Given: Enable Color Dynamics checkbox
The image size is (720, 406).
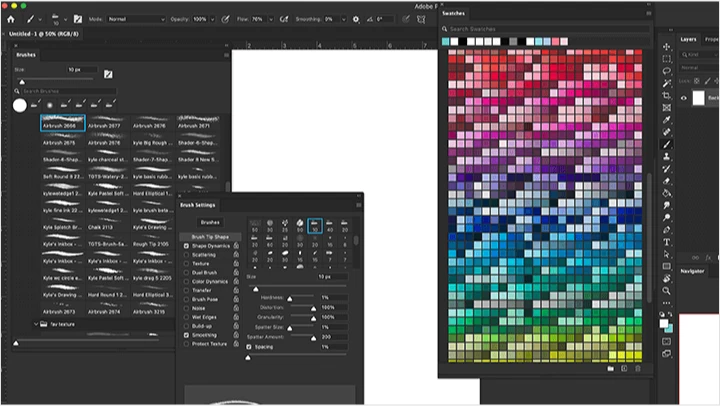Looking at the screenshot, I should click(186, 282).
